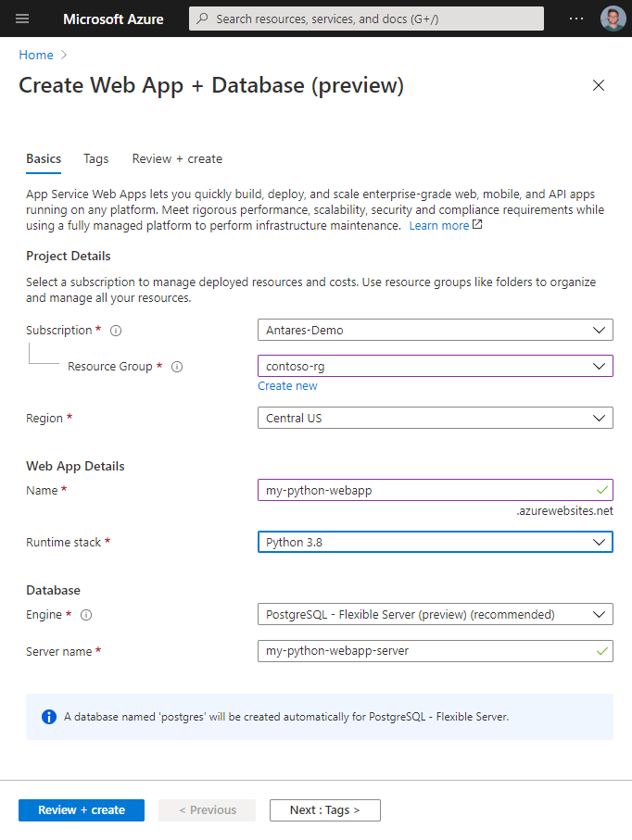Click the Subscription info icon

pyautogui.click(x=116, y=331)
